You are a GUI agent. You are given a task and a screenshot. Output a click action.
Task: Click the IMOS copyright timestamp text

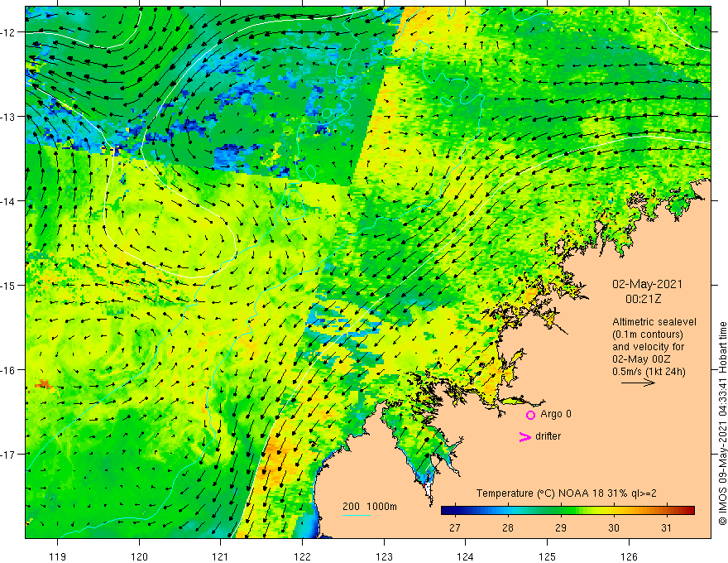[x=722, y=423]
